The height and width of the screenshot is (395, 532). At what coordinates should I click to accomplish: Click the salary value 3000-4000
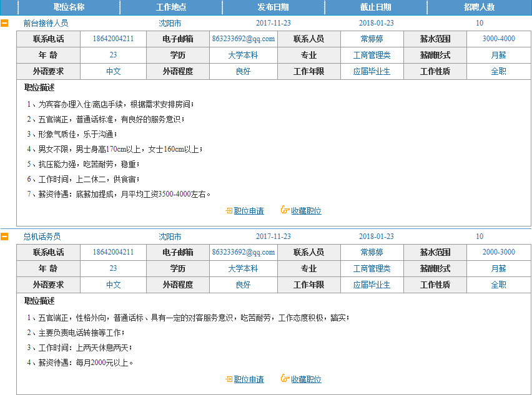[499, 39]
